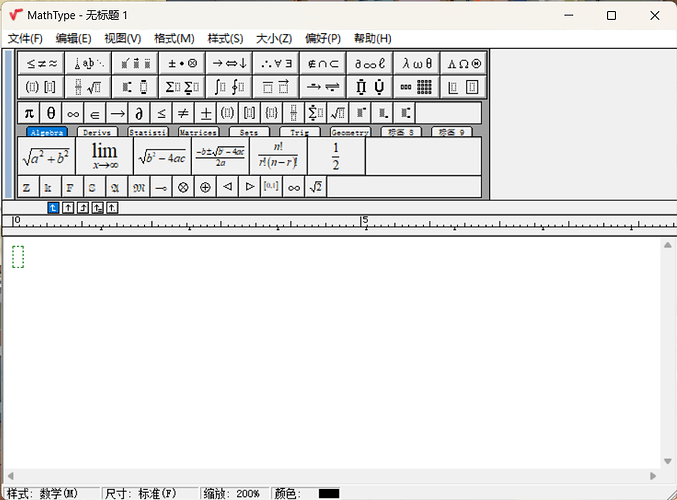Insert the plus-minus ± symbol in small bar
Screen dimensions: 677x500
[x=206, y=114]
